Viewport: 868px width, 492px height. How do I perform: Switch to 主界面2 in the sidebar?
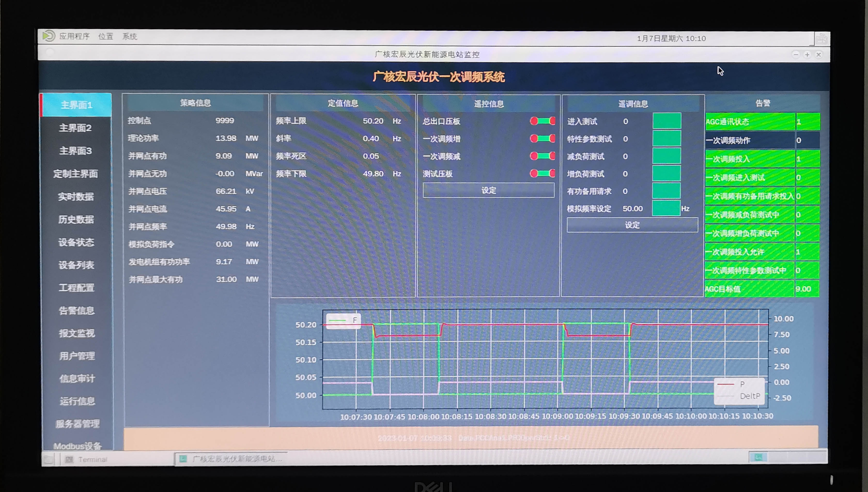point(75,128)
